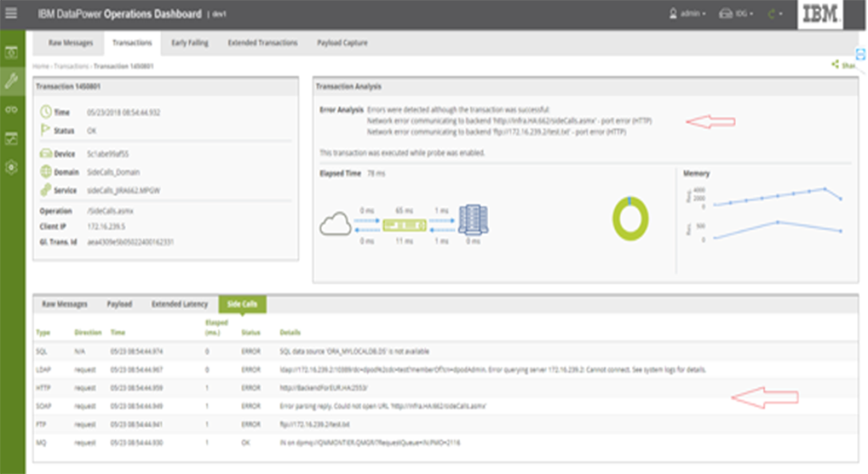
Task: Open the admin user dropdown
Action: 687,14
